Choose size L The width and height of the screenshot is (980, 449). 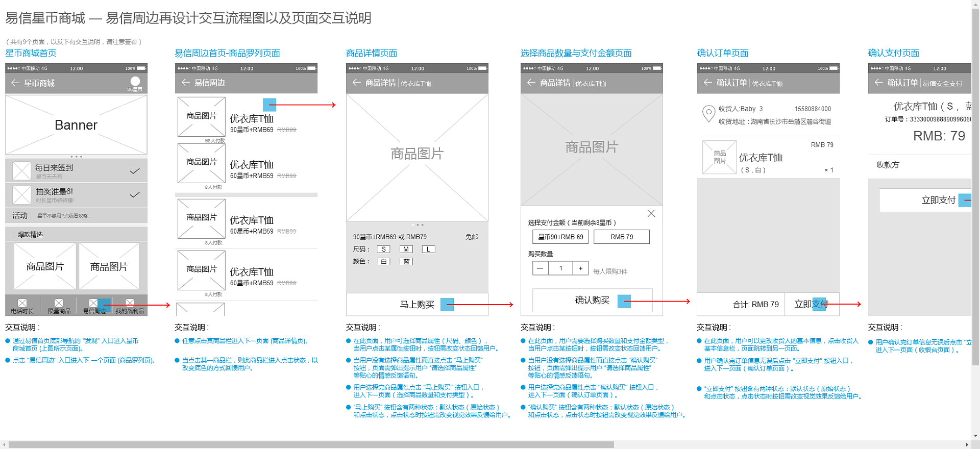[x=428, y=250]
